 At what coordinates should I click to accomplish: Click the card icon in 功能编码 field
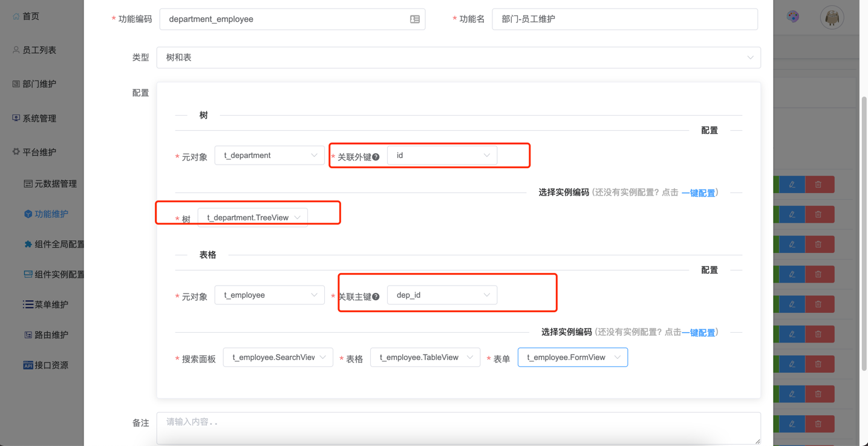415,19
